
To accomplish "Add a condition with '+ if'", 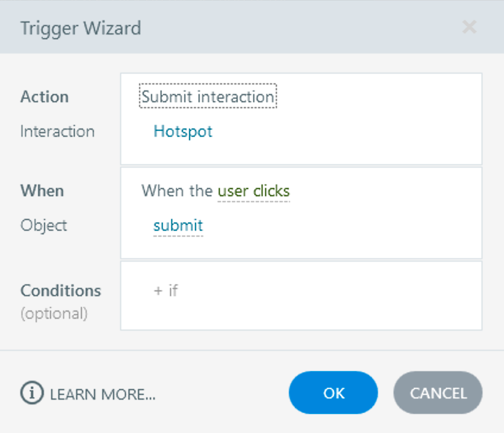I will (166, 291).
